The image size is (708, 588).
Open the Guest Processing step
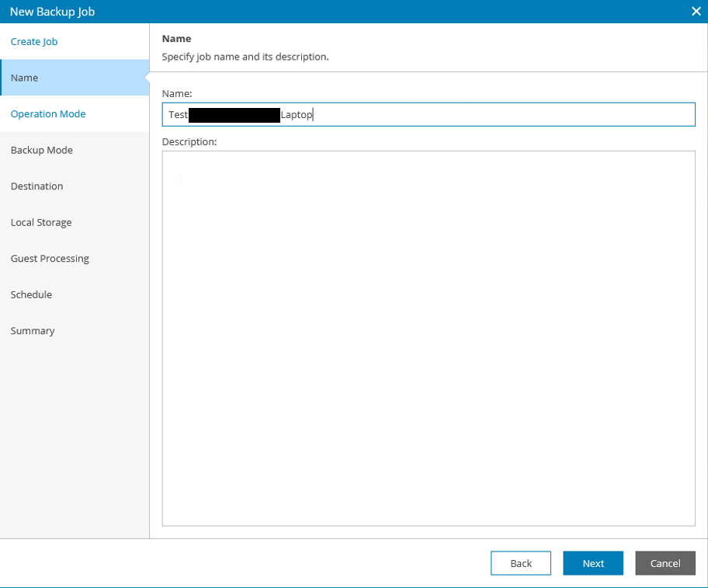(50, 258)
